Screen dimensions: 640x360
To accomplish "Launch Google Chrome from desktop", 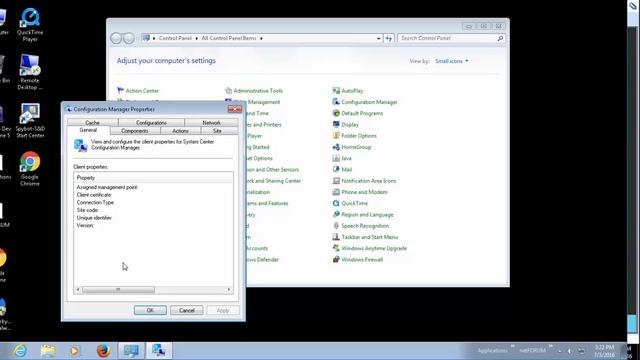I will (30, 169).
